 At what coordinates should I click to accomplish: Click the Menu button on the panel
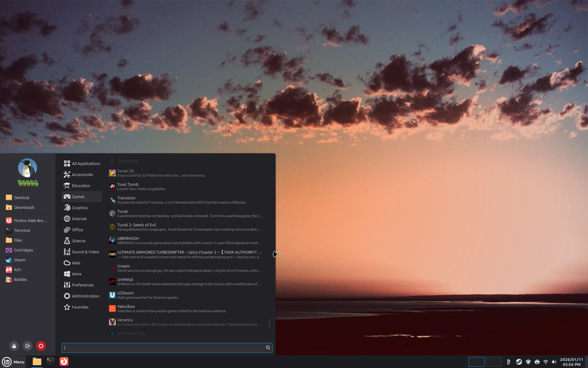[13, 362]
